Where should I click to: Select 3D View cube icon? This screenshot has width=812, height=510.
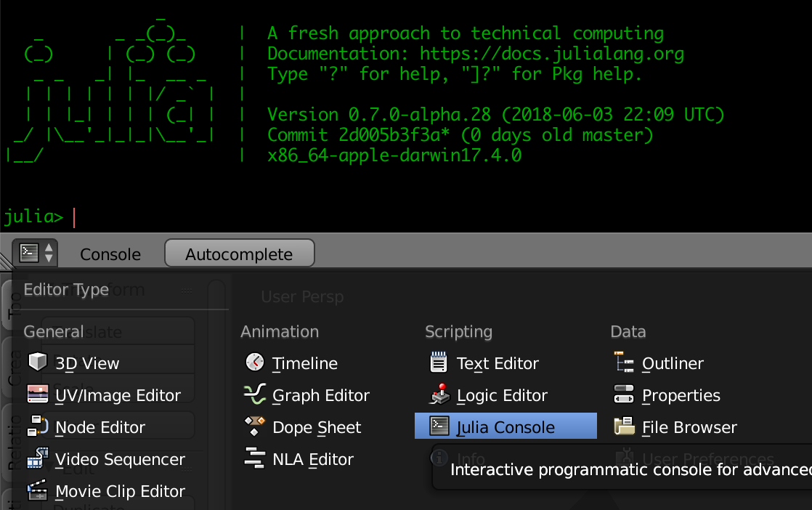38,363
